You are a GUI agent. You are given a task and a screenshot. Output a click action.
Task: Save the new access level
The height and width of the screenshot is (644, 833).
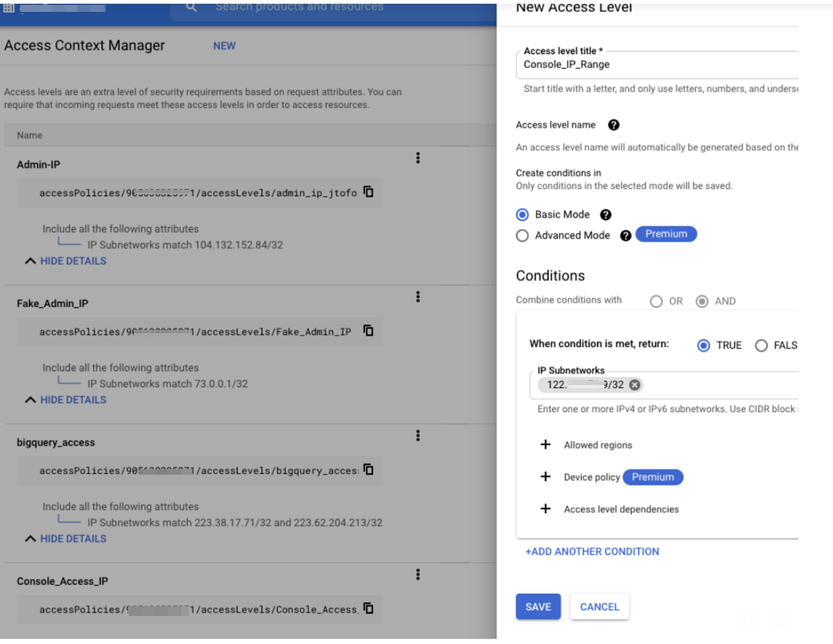point(538,607)
